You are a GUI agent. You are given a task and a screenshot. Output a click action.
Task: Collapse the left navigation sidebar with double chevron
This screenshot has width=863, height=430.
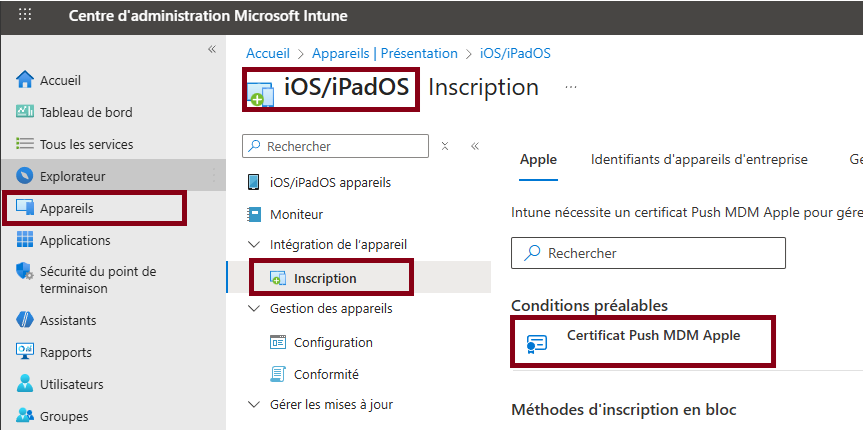click(x=212, y=50)
